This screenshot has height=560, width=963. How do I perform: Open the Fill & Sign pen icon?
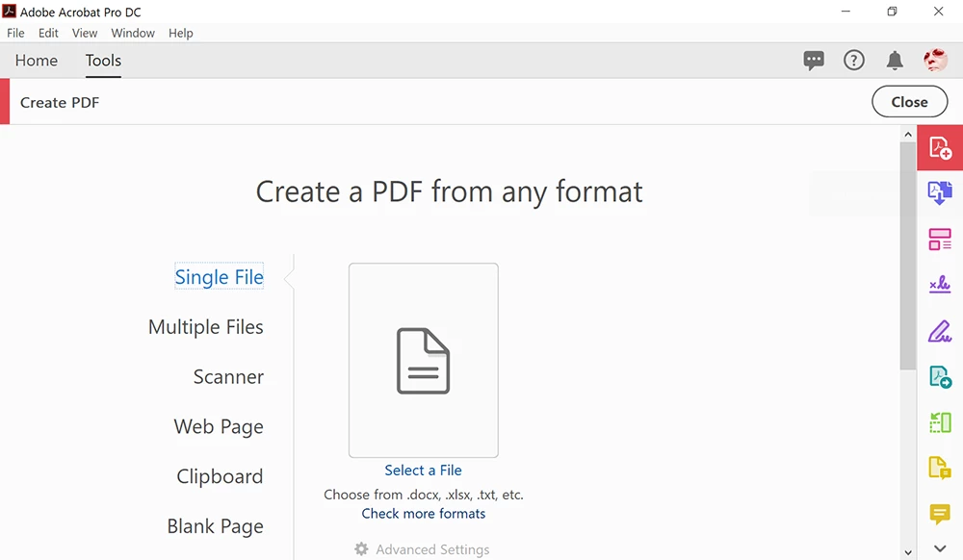tap(940, 331)
